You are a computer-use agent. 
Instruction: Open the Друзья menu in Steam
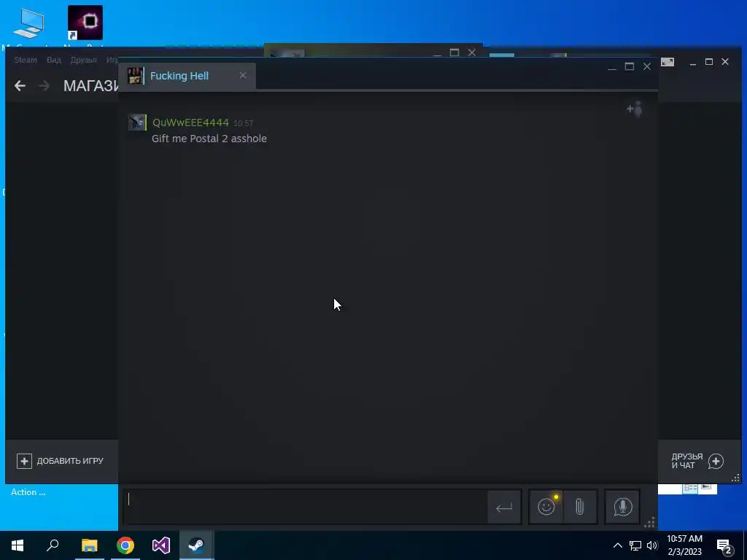83,60
